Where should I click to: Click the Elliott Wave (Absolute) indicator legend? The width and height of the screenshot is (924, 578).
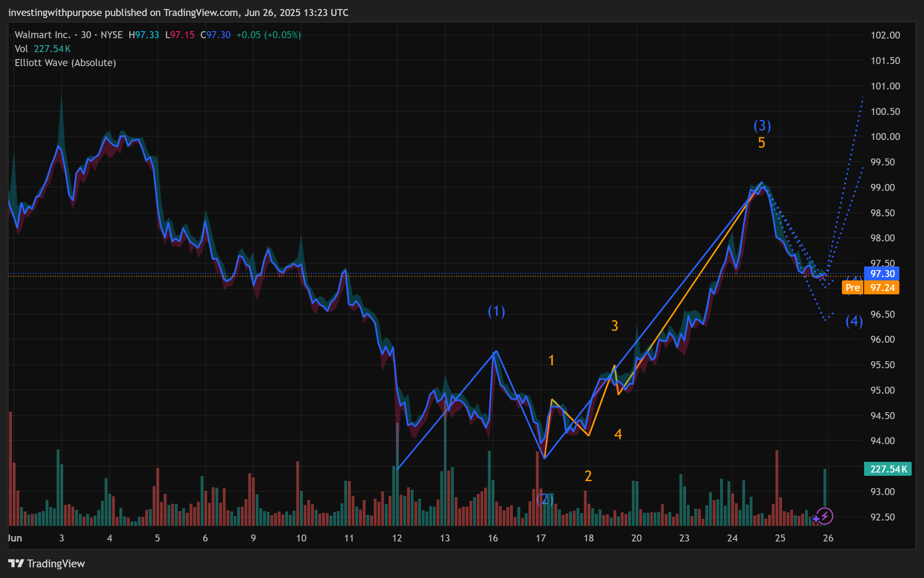65,63
